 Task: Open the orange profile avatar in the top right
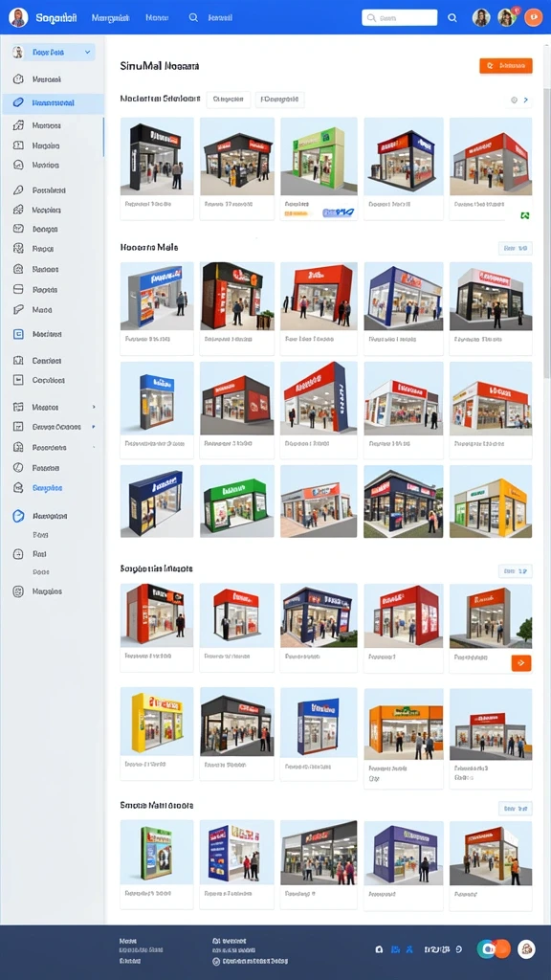[x=533, y=17]
